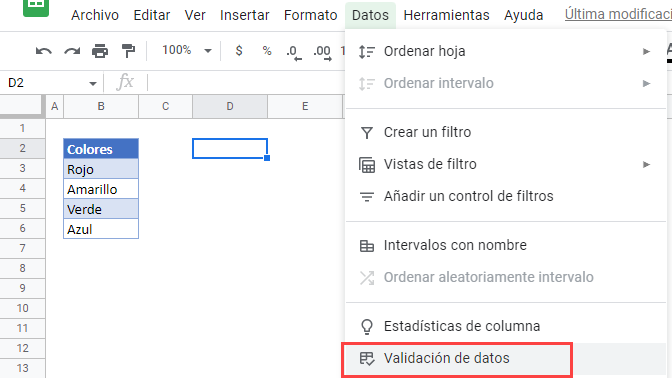Click the Paint format roller icon
The width and height of the screenshot is (672, 378).
coord(128,51)
